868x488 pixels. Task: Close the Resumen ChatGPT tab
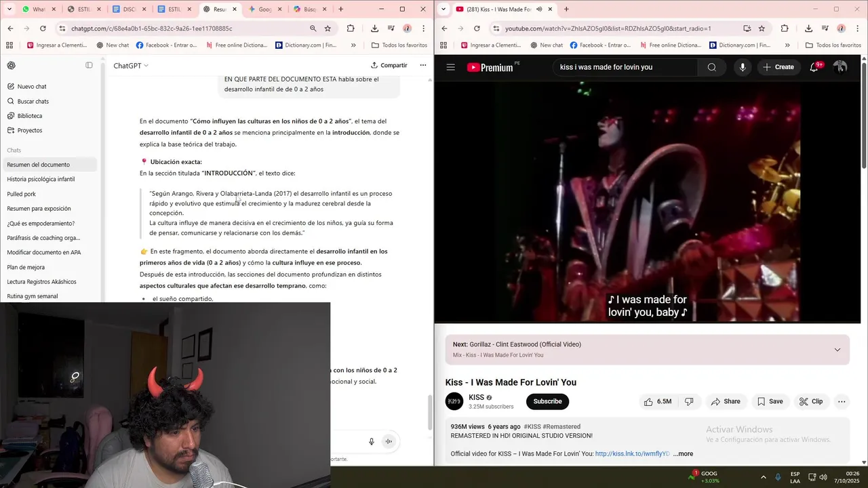pyautogui.click(x=235, y=9)
